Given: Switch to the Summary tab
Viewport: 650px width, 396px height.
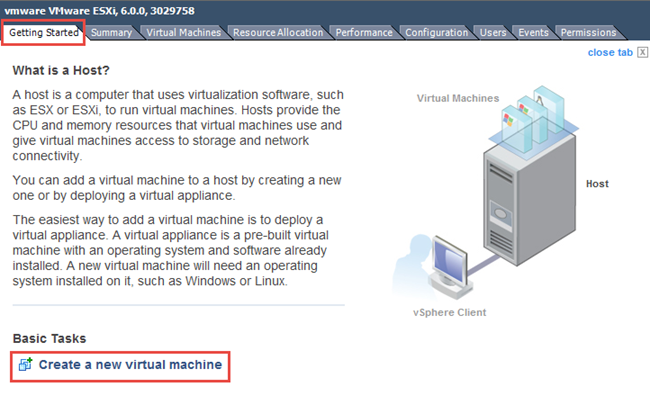Looking at the screenshot, I should 111,32.
